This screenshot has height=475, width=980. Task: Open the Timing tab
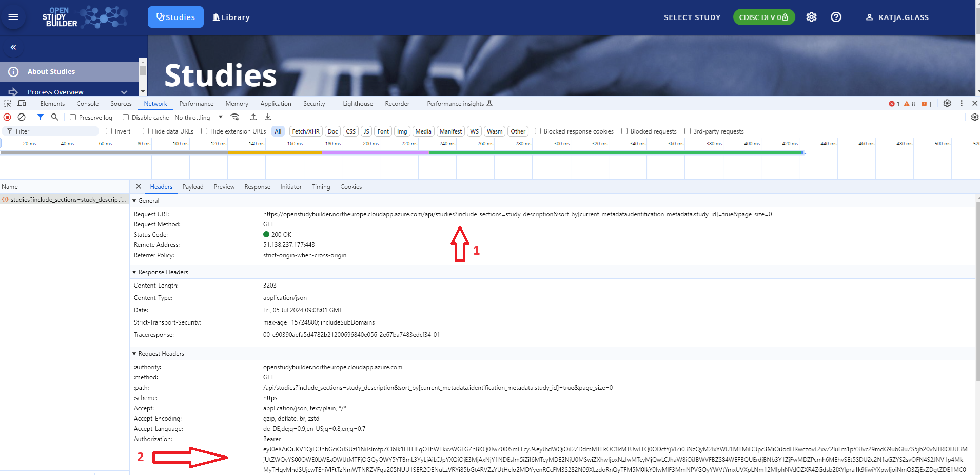321,187
